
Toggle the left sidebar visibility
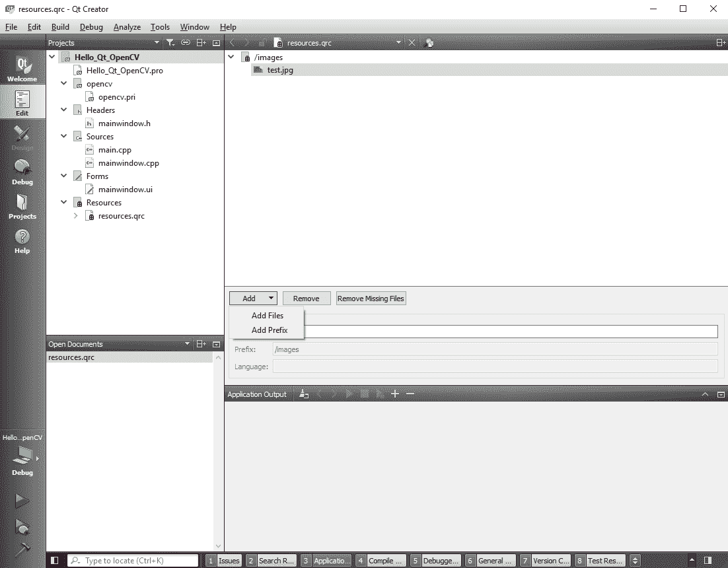[55, 561]
